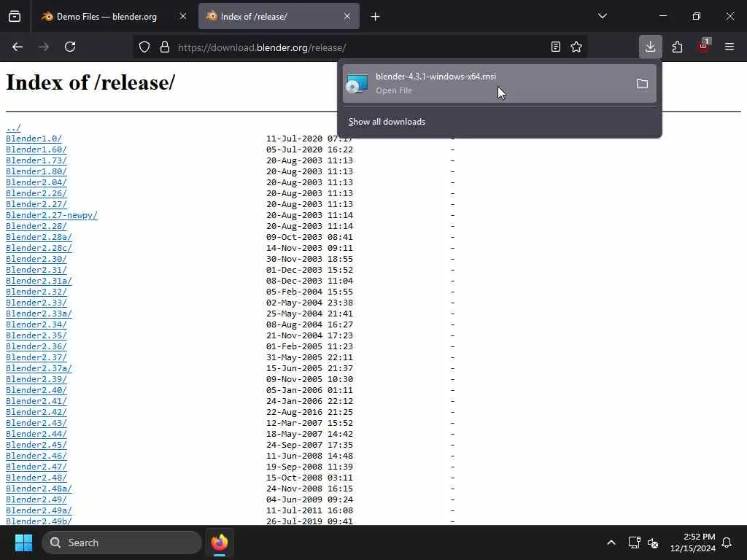
Task: Open the Firefox hamburger menu
Action: [729, 47]
